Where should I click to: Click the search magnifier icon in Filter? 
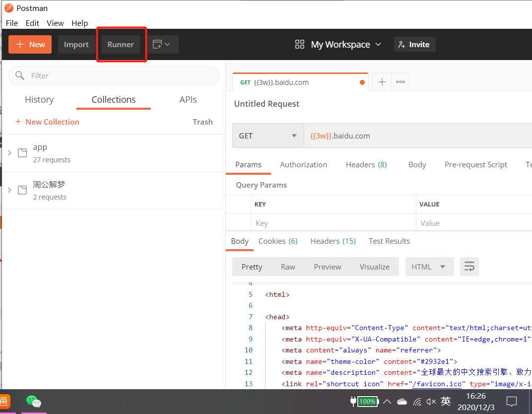[20, 75]
